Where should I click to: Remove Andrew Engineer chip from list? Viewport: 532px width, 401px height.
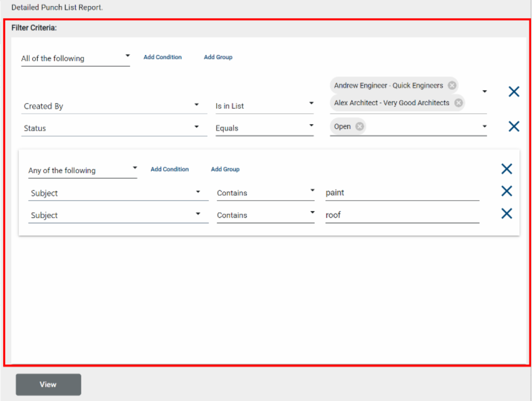click(x=451, y=86)
